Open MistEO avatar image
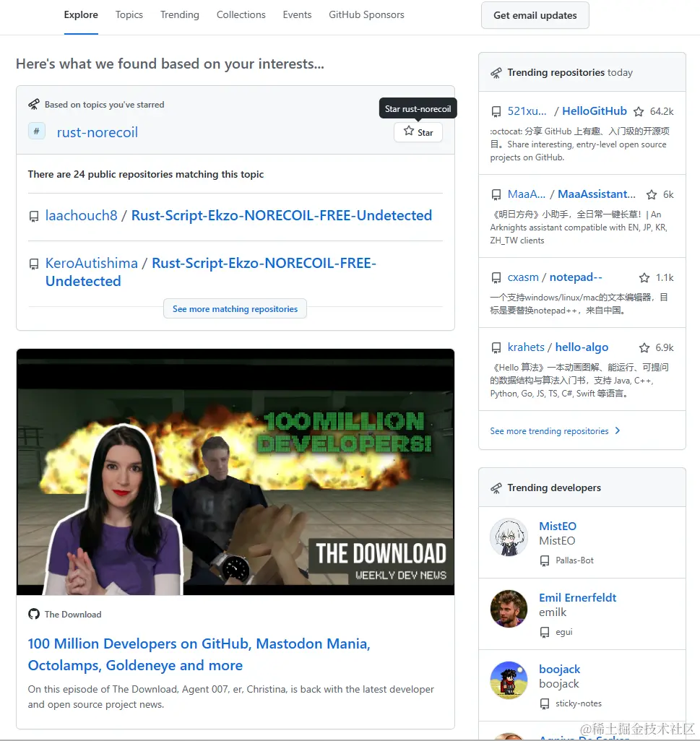Image resolution: width=700 pixels, height=741 pixels. 509,537
